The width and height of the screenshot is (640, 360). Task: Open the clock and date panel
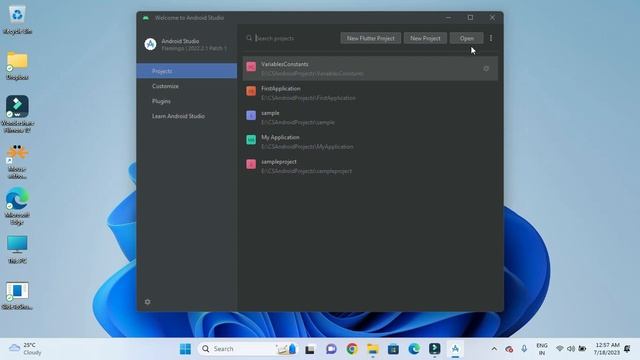(x=607, y=349)
